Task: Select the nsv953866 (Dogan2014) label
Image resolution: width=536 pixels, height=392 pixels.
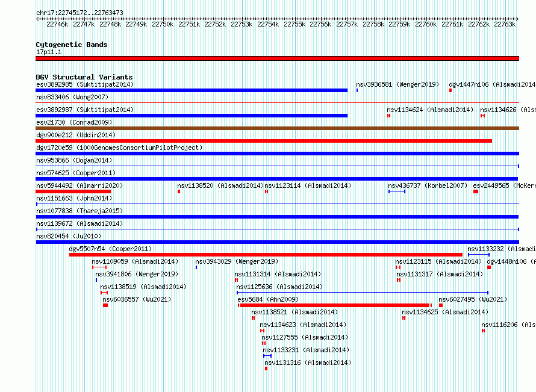Action: point(74,160)
